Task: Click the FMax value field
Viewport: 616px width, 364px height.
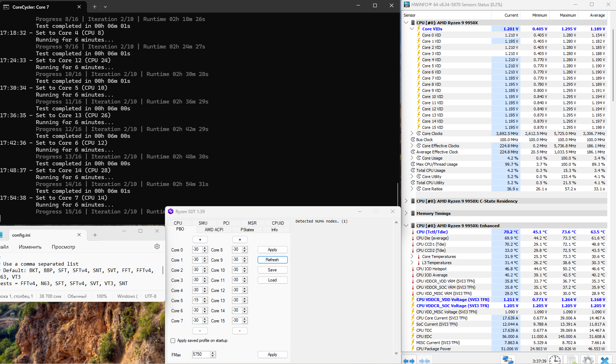Action: pos(201,355)
